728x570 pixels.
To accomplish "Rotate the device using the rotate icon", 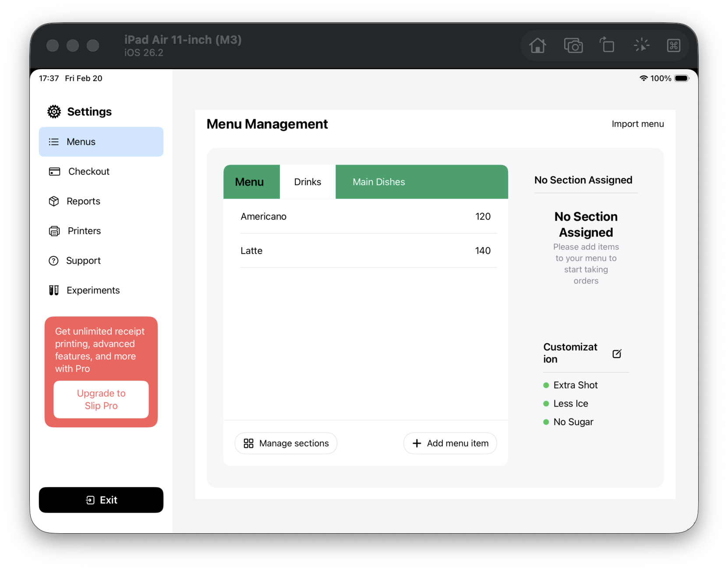I will 607,46.
